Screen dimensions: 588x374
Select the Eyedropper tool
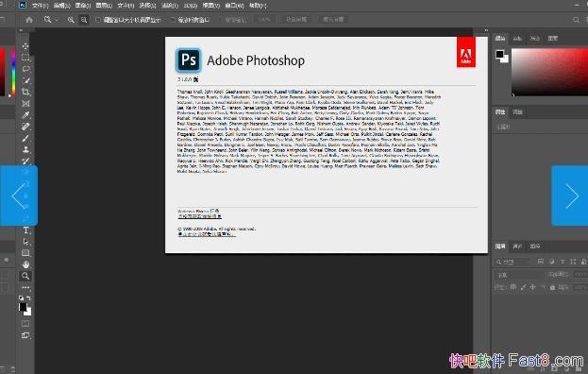tap(25, 115)
